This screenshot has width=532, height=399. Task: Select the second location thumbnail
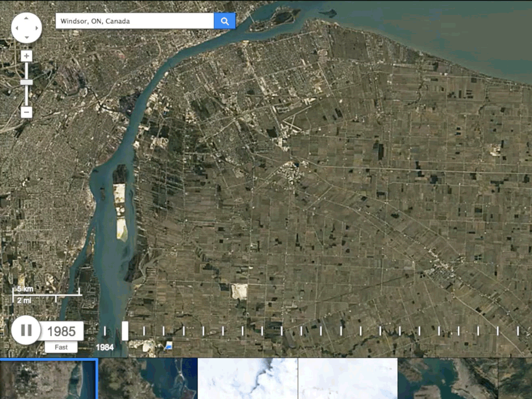[x=148, y=379]
